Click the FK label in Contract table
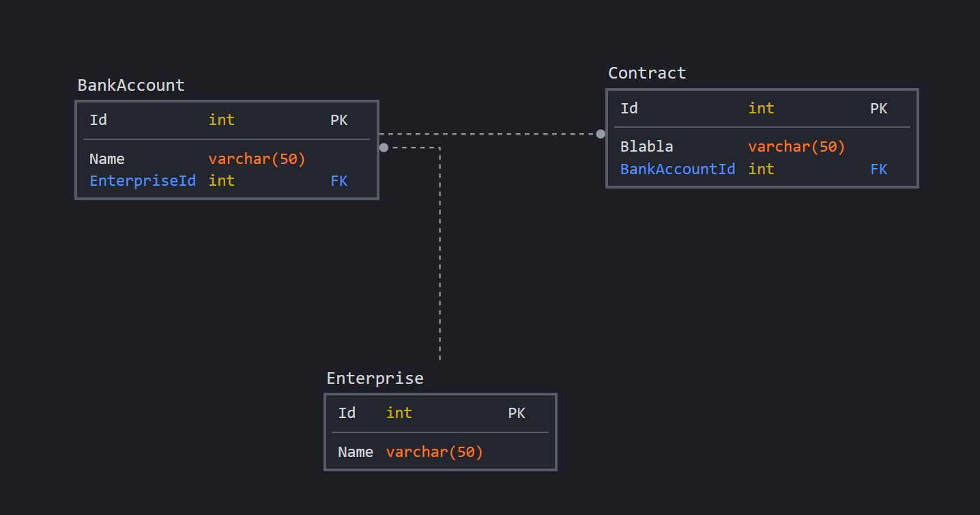The height and width of the screenshot is (515, 980). point(878,169)
